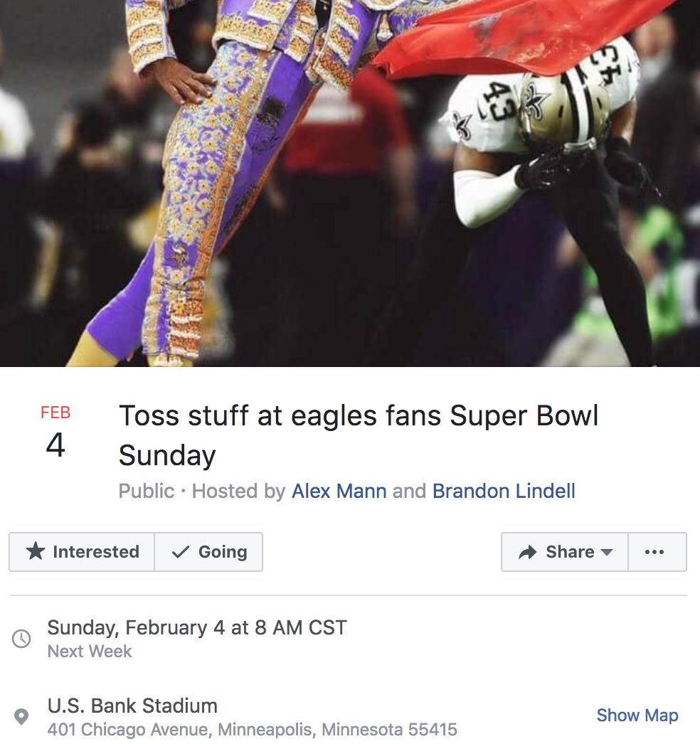
Task: Click the Public privacy label
Action: click(146, 491)
